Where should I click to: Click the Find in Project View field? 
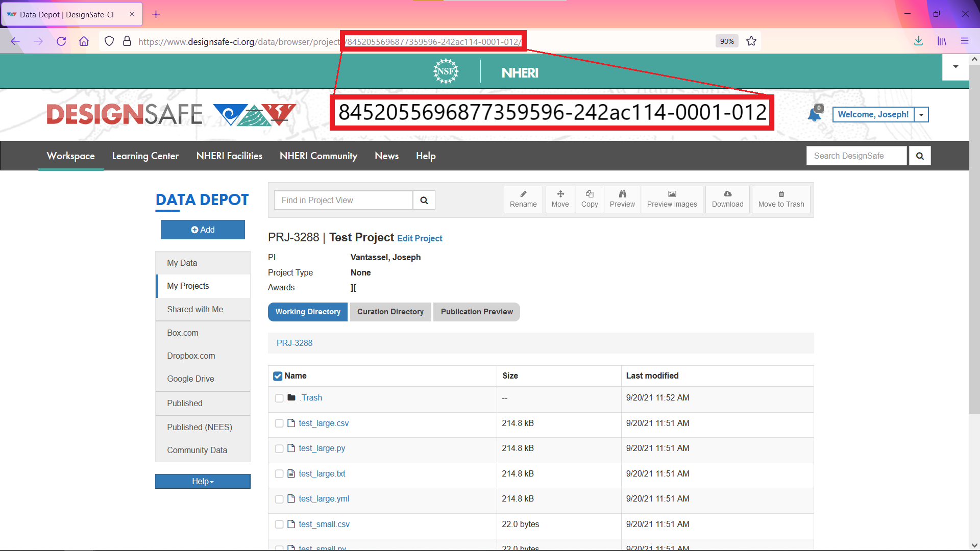(x=344, y=200)
